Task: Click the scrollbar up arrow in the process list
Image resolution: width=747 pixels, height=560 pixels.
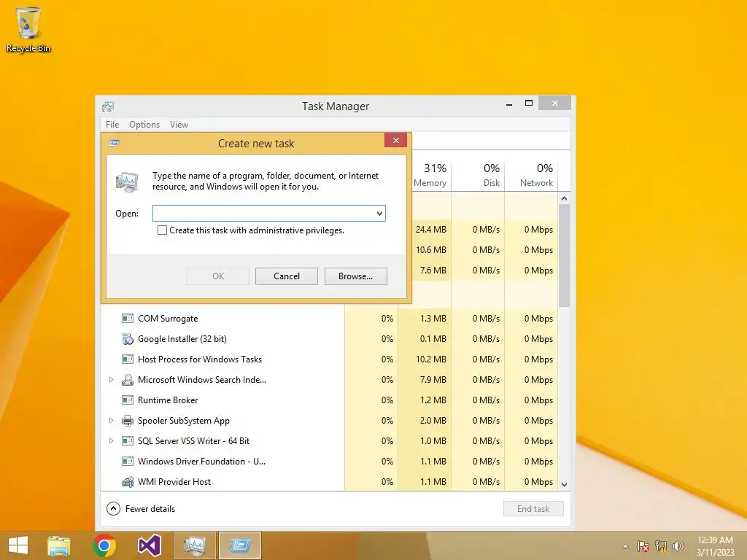Action: (x=564, y=198)
